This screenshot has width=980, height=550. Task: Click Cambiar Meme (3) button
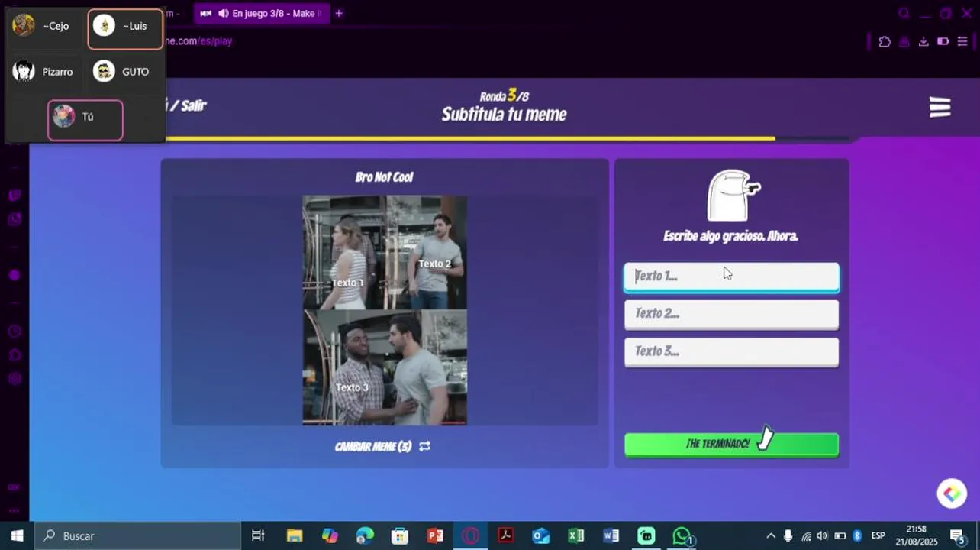[383, 446]
